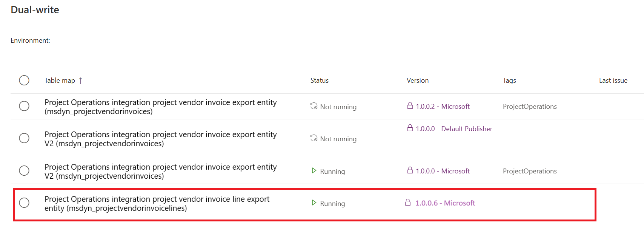Click the green Running play icon for 1.0.0.0 Microsoft row
Screen dimensions: 644x235
click(314, 171)
